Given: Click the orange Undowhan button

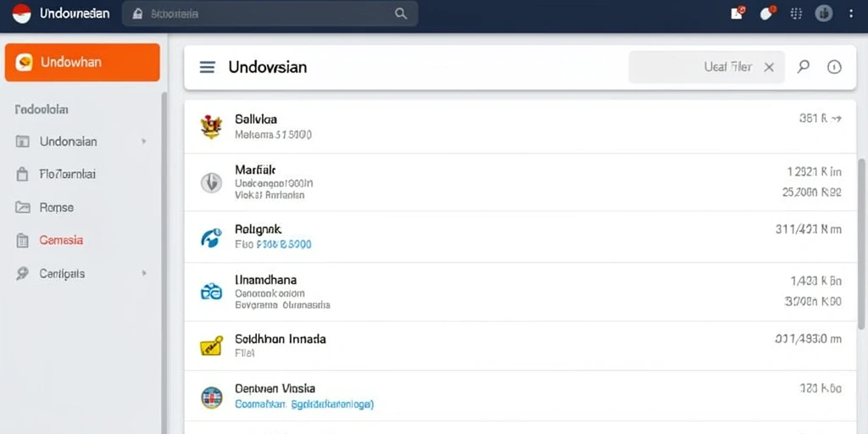Looking at the screenshot, I should (82, 63).
